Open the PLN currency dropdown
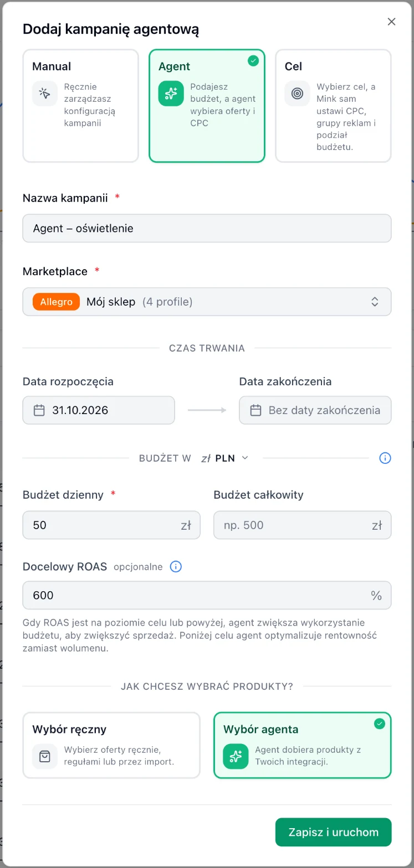Screen dimensions: 414x868 coord(225,458)
